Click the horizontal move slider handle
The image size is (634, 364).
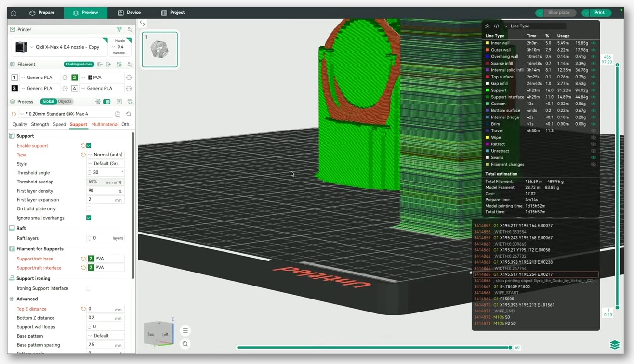pos(510,347)
